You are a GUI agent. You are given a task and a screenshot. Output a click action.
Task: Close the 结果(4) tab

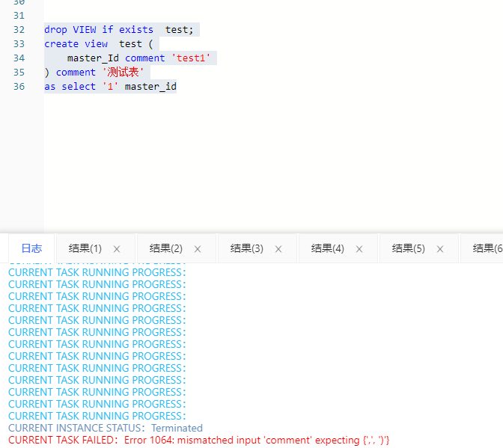(x=359, y=249)
